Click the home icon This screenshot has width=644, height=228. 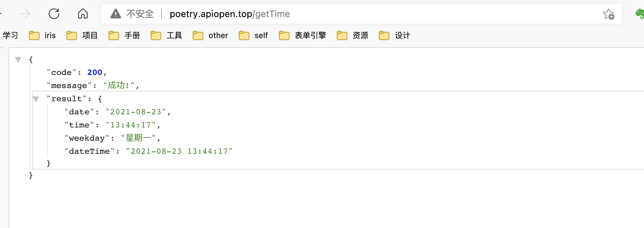pos(83,14)
